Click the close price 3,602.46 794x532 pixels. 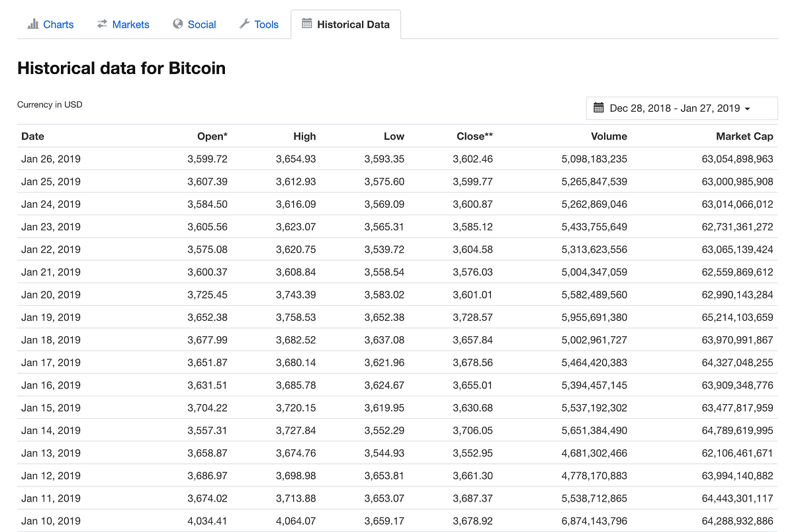coord(473,159)
